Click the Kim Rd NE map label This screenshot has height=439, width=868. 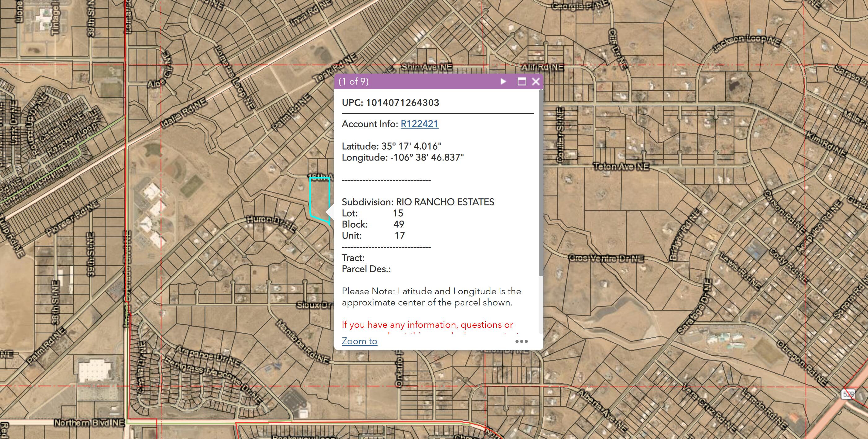click(x=826, y=145)
